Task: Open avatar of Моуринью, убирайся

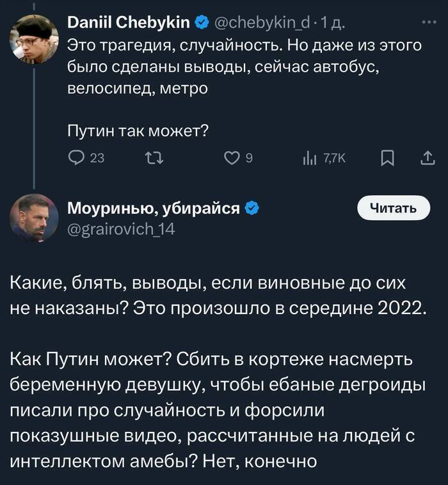Action: (34, 218)
